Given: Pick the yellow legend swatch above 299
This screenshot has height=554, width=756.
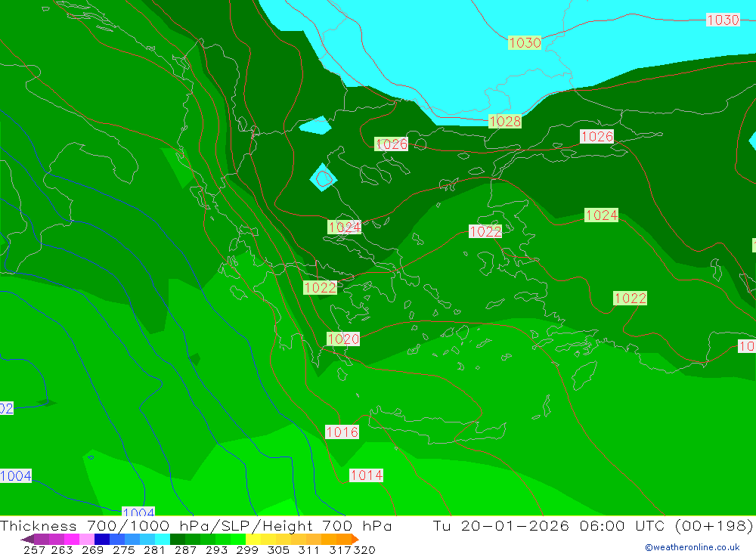Looking at the screenshot, I should coord(253,539).
